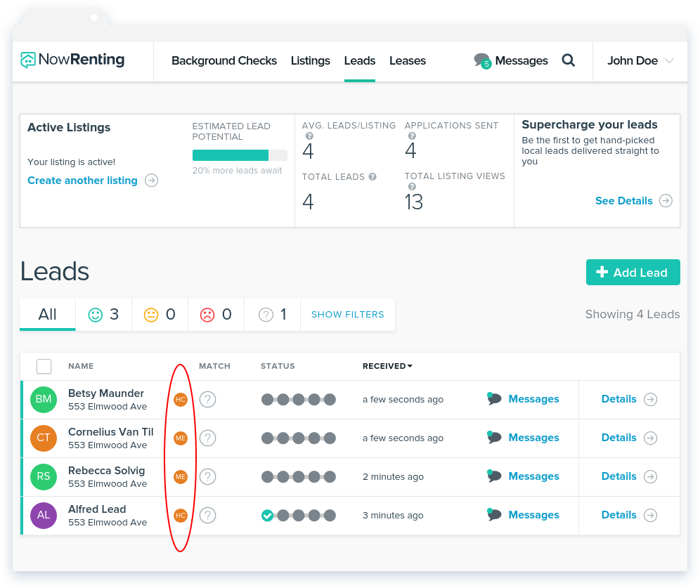Click the estimated lead potential progress bar

click(x=240, y=155)
